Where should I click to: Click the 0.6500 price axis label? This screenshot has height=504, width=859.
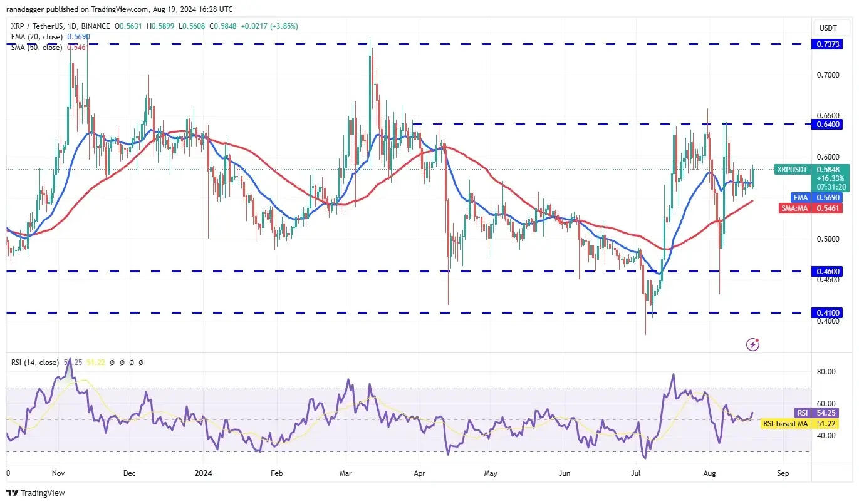[828, 116]
